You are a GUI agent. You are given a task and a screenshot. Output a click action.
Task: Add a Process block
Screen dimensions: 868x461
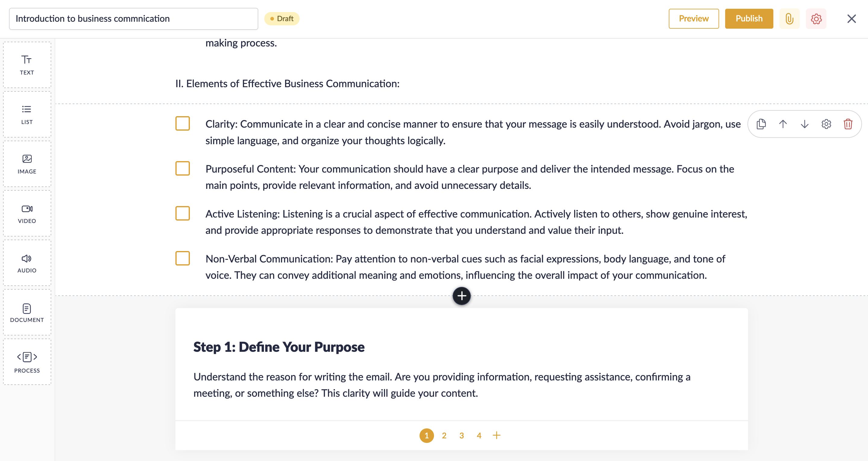coord(27,362)
